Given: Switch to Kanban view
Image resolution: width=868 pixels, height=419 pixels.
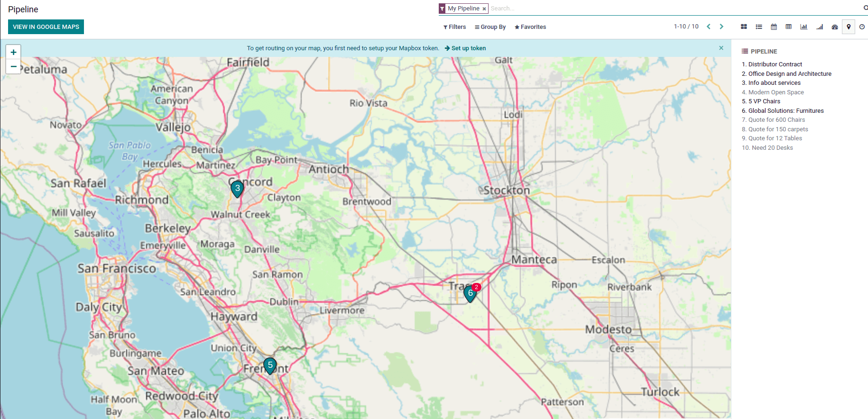Looking at the screenshot, I should (744, 27).
